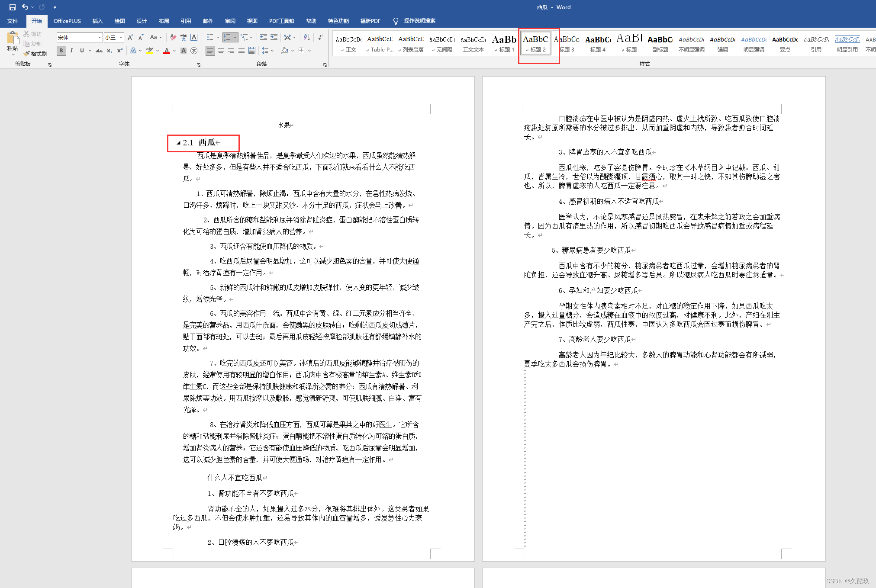Click the clear formatting eraser icon

pyautogui.click(x=173, y=38)
